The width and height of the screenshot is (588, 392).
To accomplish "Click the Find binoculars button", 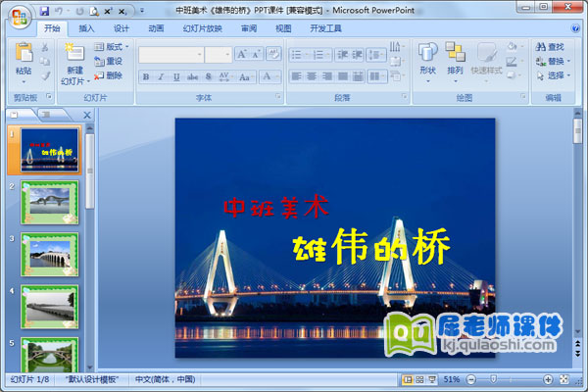I will pos(550,47).
